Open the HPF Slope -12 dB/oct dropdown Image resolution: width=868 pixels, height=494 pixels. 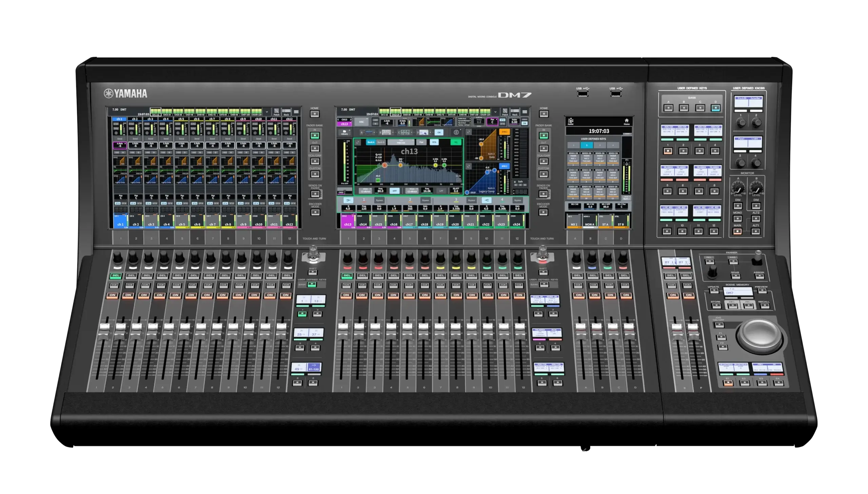coord(365,191)
